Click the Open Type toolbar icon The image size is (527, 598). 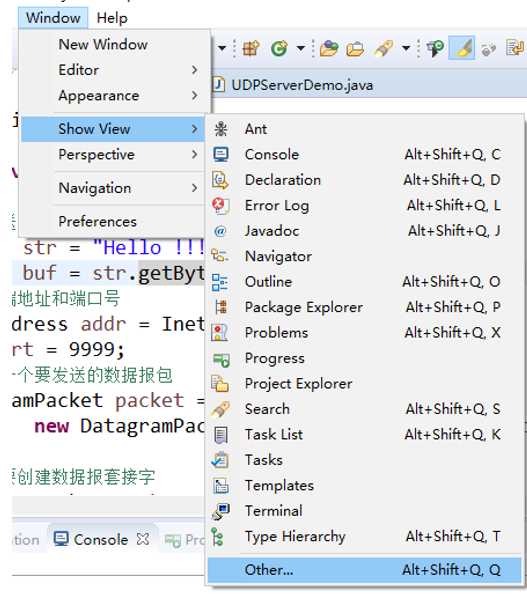click(x=329, y=49)
